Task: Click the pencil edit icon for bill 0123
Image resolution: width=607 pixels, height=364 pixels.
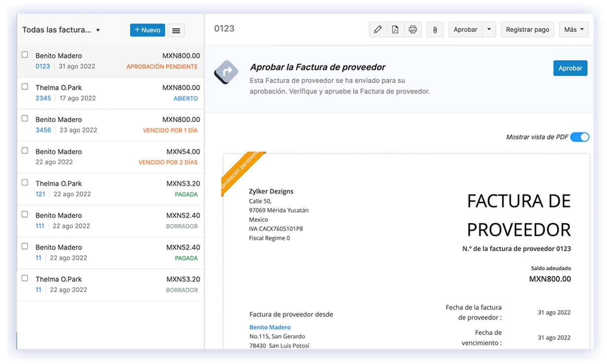Action: (x=378, y=29)
